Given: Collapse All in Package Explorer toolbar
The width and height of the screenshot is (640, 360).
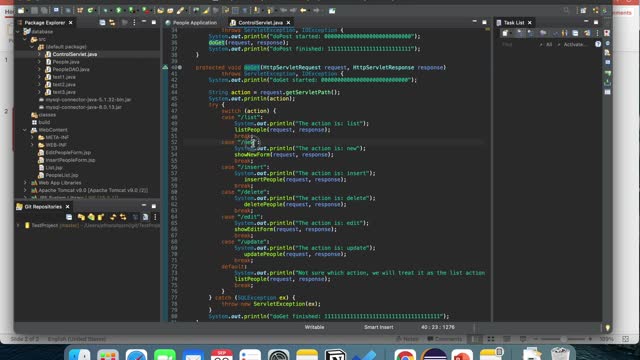Looking at the screenshot, I should [x=102, y=22].
